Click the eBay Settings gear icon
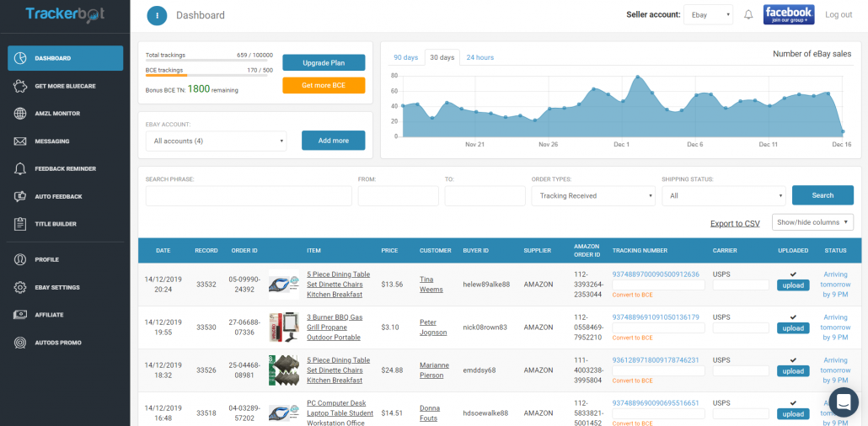This screenshot has width=868, height=426. [20, 287]
